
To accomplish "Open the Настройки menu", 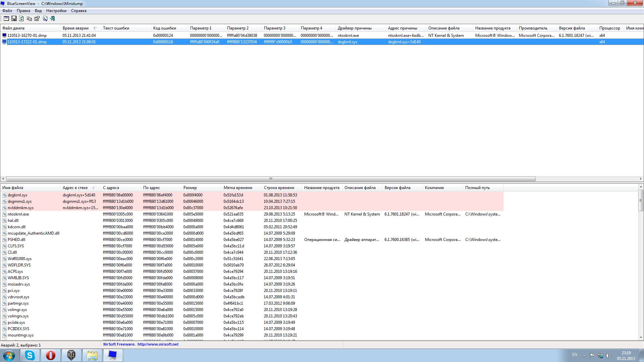I will pyautogui.click(x=56, y=11).
